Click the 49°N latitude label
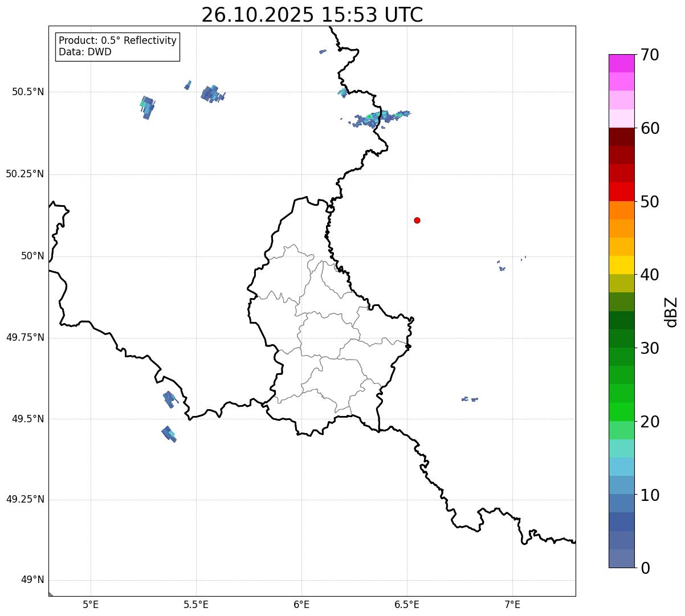Image resolution: width=685 pixels, height=616 pixels. pyautogui.click(x=32, y=580)
